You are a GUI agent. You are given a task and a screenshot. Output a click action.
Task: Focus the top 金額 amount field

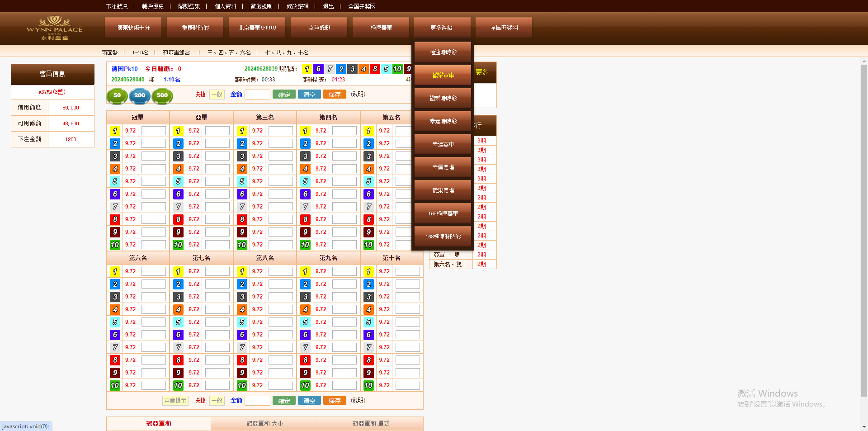pos(257,95)
